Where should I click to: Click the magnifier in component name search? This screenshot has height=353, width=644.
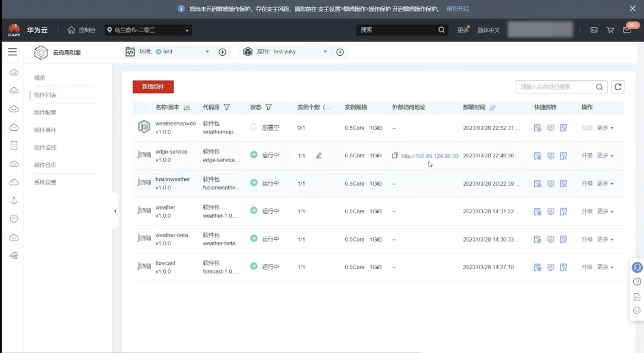pyautogui.click(x=599, y=87)
